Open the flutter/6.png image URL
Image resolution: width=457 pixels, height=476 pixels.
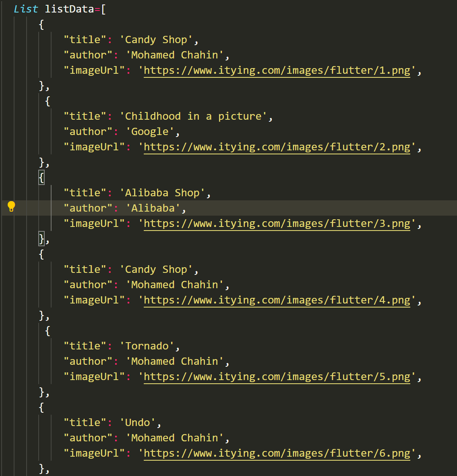point(277,453)
